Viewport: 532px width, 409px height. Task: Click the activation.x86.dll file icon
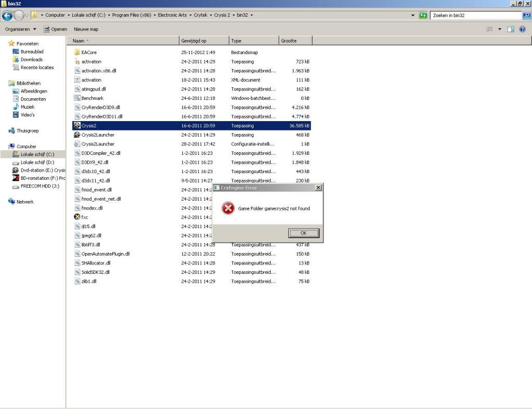coord(77,71)
